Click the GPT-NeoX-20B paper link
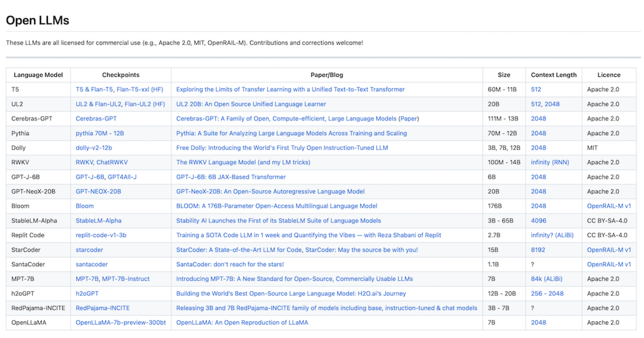Image resolution: width=644 pixels, height=338 pixels. (x=270, y=191)
